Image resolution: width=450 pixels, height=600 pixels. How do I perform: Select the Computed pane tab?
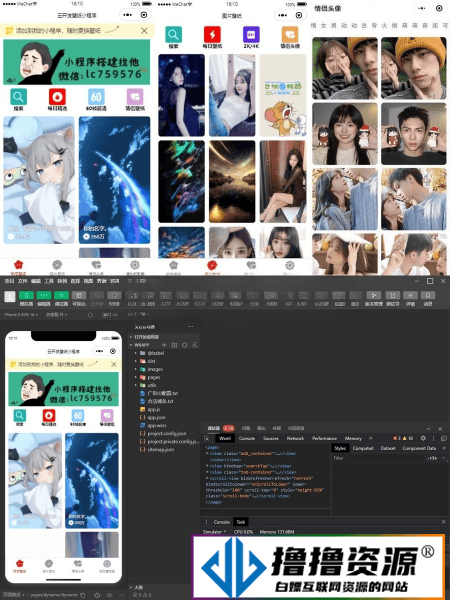click(363, 448)
